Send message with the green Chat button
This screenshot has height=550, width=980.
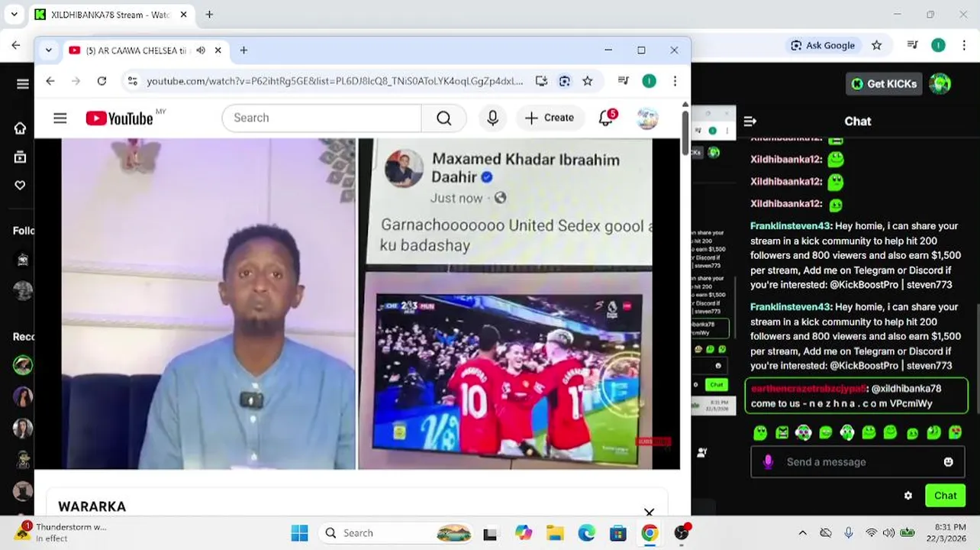pos(945,496)
